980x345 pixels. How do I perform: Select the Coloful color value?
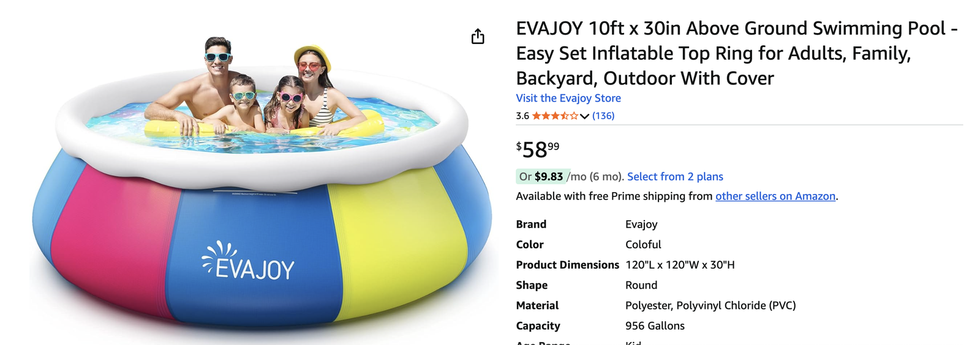coord(643,244)
